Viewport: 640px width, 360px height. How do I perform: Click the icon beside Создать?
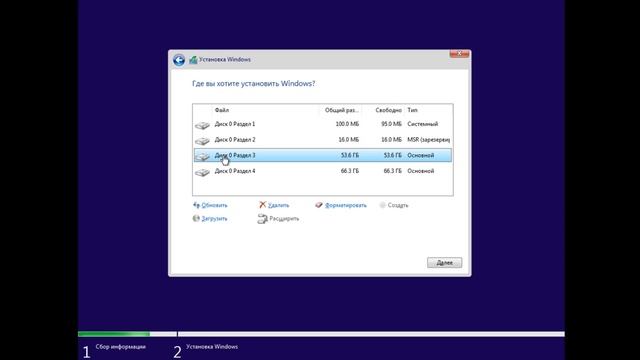(x=382, y=205)
